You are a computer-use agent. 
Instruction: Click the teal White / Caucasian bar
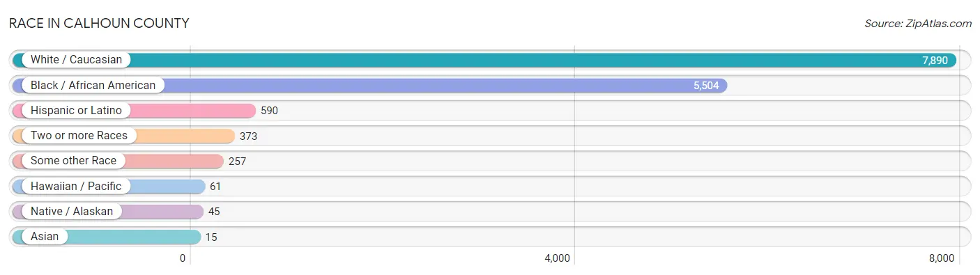[x=484, y=60]
